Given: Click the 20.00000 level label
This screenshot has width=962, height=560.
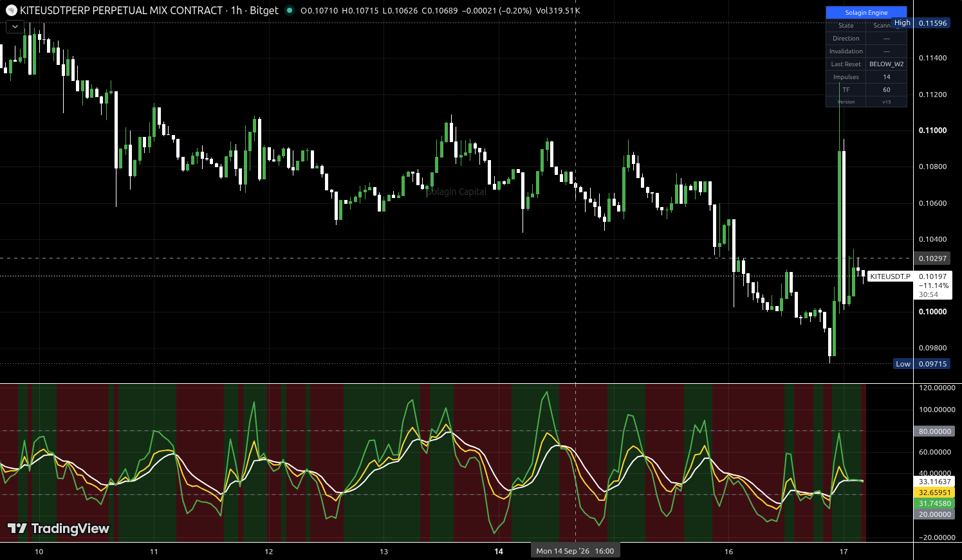Looking at the screenshot, I should (934, 514).
